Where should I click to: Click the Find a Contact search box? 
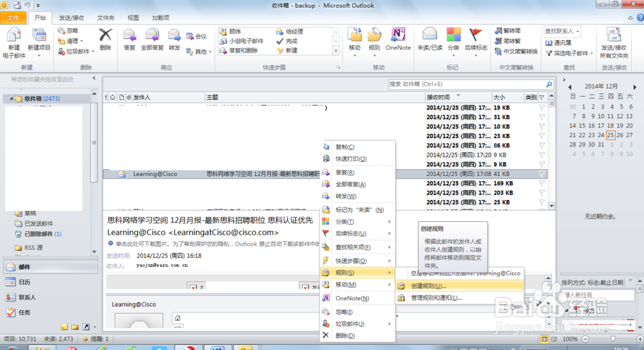coord(562,31)
